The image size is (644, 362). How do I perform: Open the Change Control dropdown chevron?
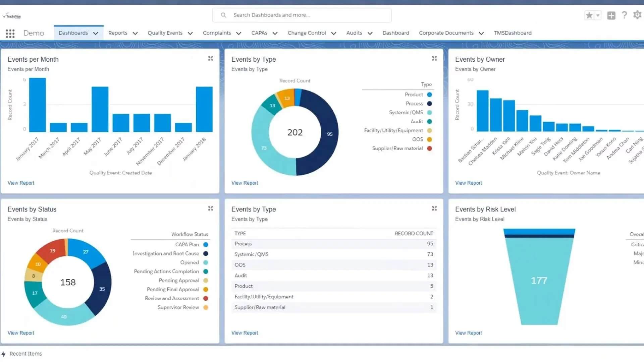pyautogui.click(x=334, y=33)
